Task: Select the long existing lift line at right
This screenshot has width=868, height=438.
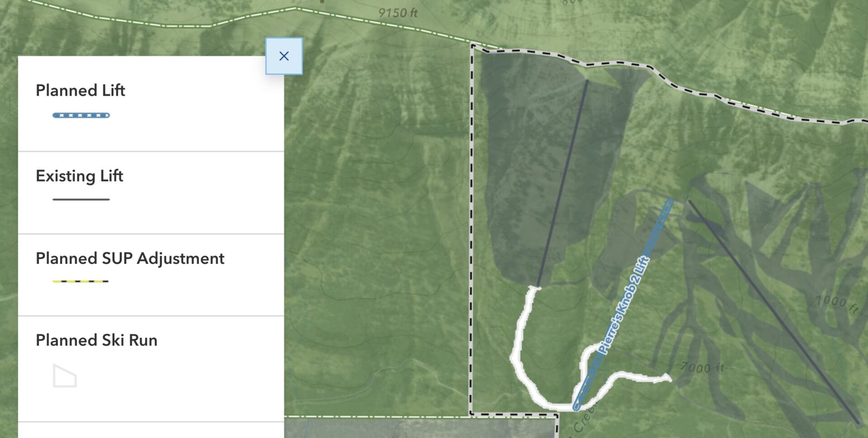Action: click(773, 312)
